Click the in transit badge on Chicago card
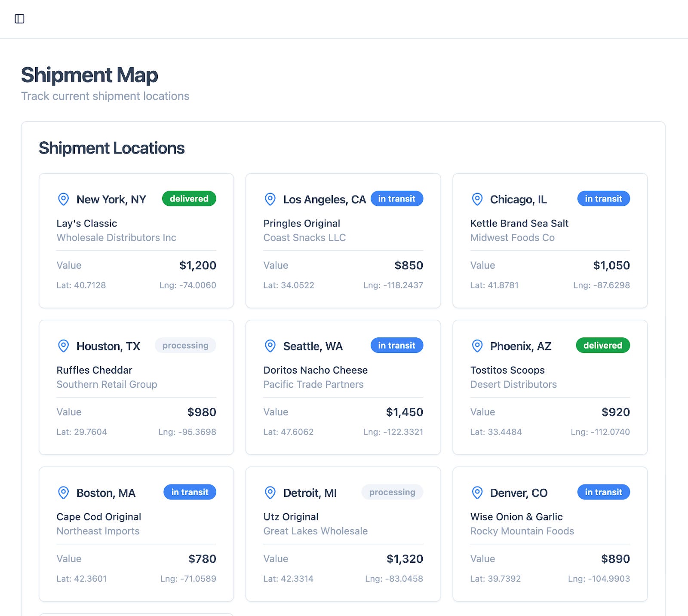 point(604,199)
